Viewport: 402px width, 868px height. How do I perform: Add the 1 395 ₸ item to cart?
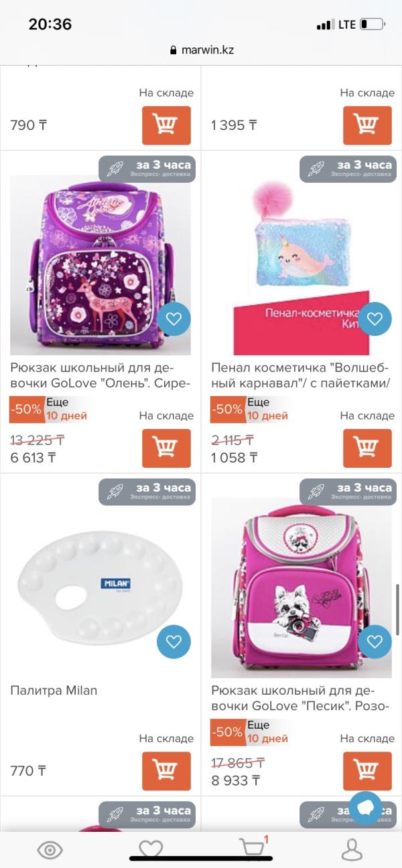tap(367, 125)
